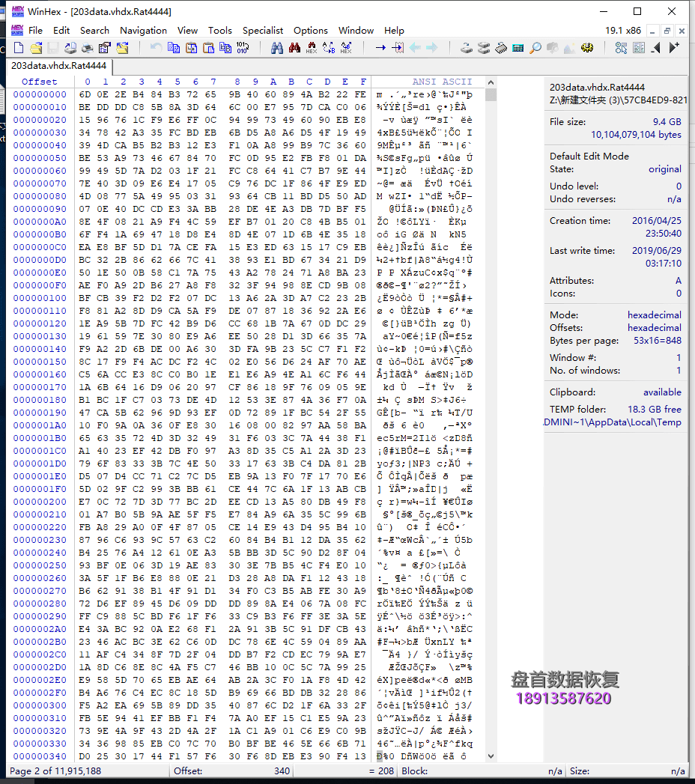
Task: Open the Navigation menu
Action: coord(143,31)
